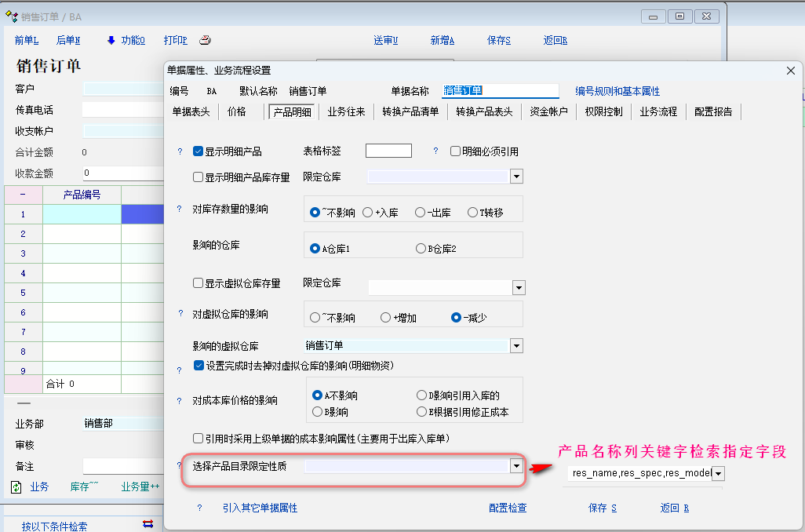Image resolution: width=805 pixels, height=532 pixels.
Task: Enable the 显示虚拟仓库存量 checkbox
Action: coord(199,283)
